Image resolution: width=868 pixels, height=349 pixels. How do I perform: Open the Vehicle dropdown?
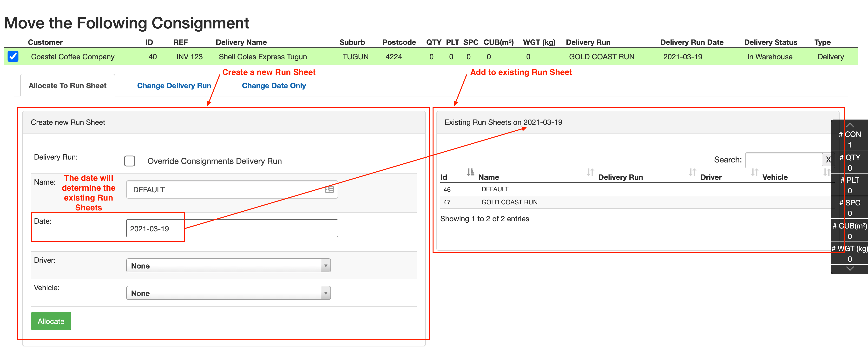tap(228, 293)
